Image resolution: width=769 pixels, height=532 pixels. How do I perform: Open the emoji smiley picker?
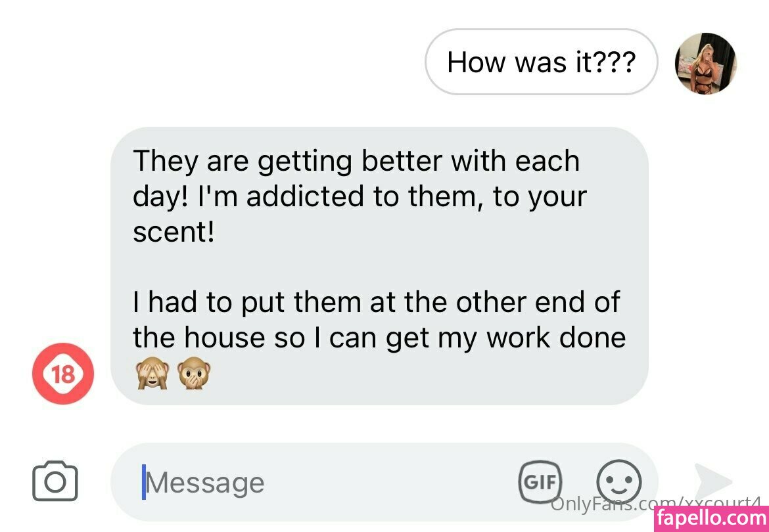coord(618,481)
